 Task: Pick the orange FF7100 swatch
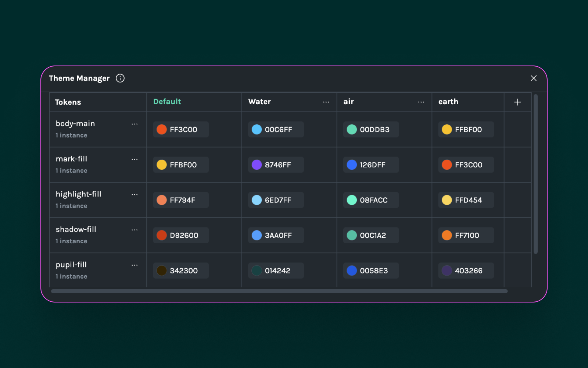tap(447, 236)
